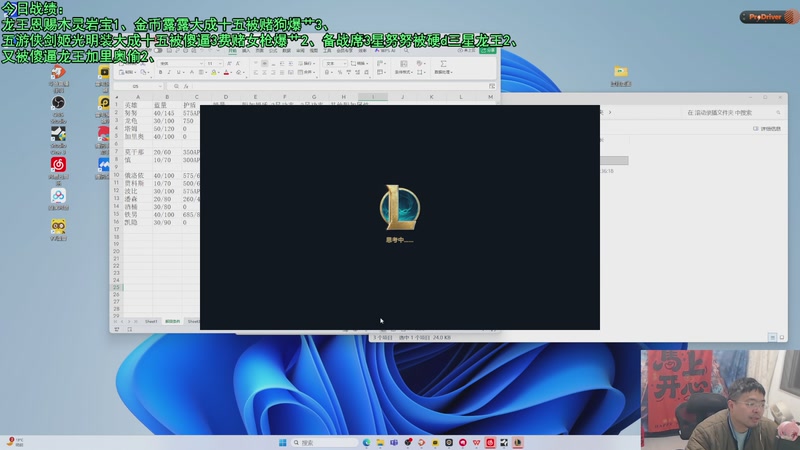Viewport: 800px width, 450px height.
Task: Open the WPS AI tab
Action: (385, 51)
